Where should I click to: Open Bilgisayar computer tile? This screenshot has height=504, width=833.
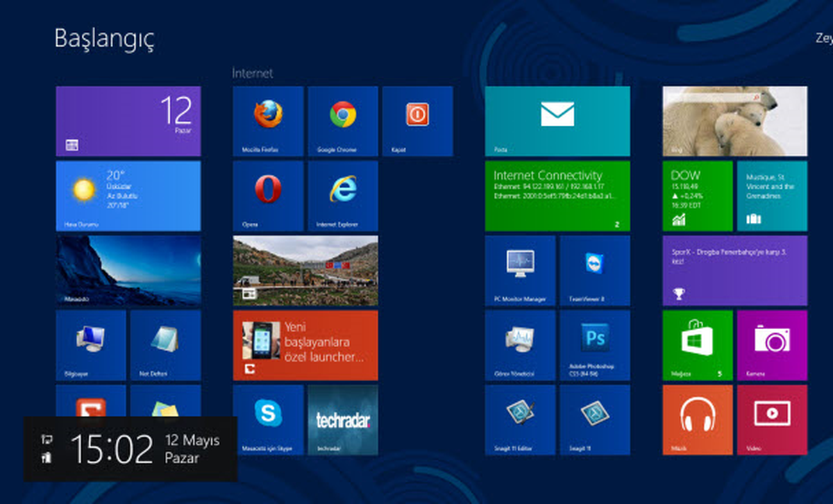pos(91,345)
